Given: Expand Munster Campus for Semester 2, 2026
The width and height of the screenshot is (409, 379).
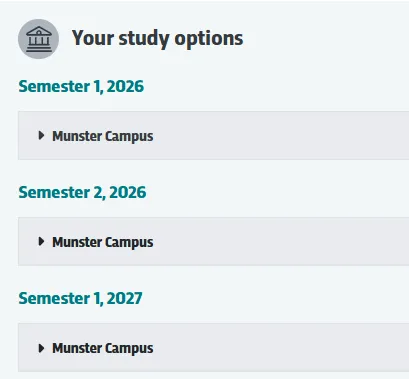Looking at the screenshot, I should [213, 241].
